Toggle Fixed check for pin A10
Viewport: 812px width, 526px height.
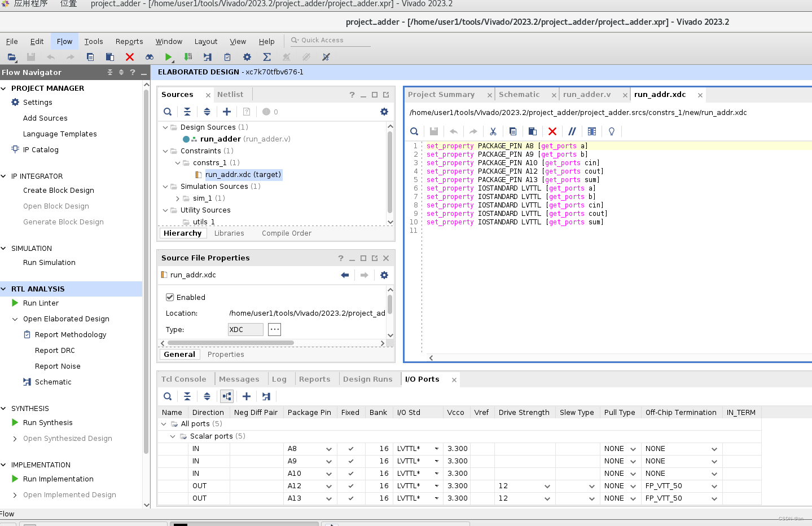(351, 474)
